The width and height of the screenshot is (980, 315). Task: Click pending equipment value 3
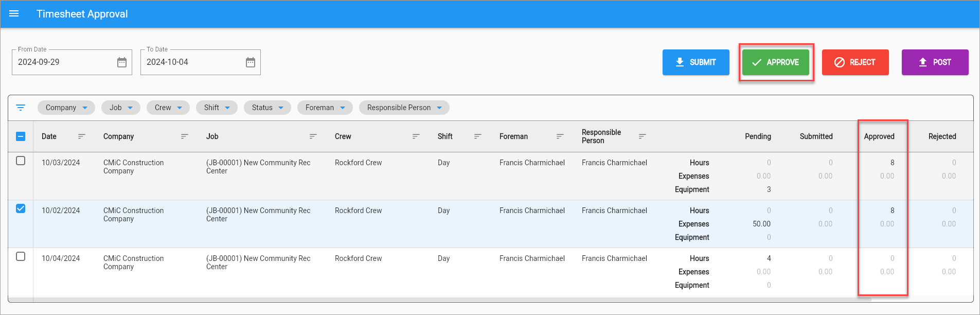(769, 189)
